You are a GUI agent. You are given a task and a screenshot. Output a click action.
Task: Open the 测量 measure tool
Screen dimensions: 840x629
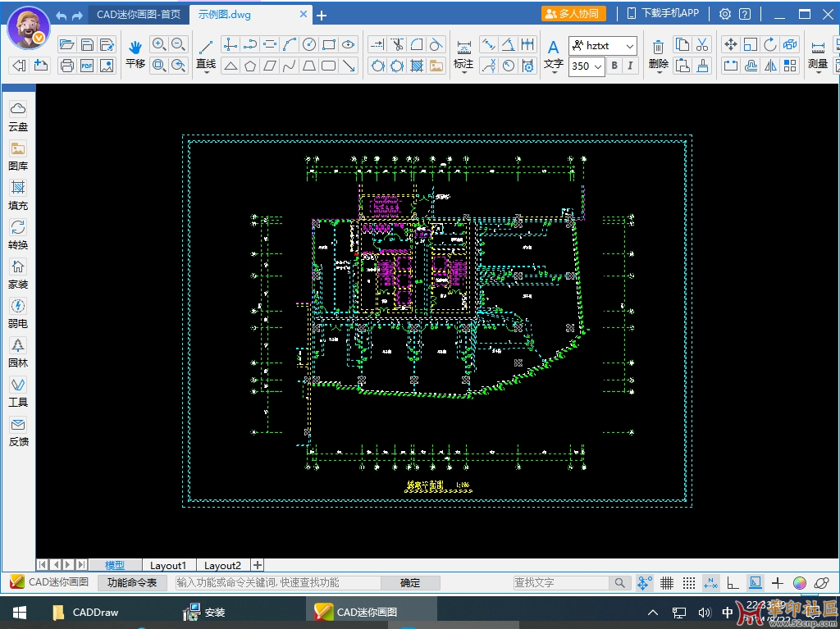click(818, 55)
